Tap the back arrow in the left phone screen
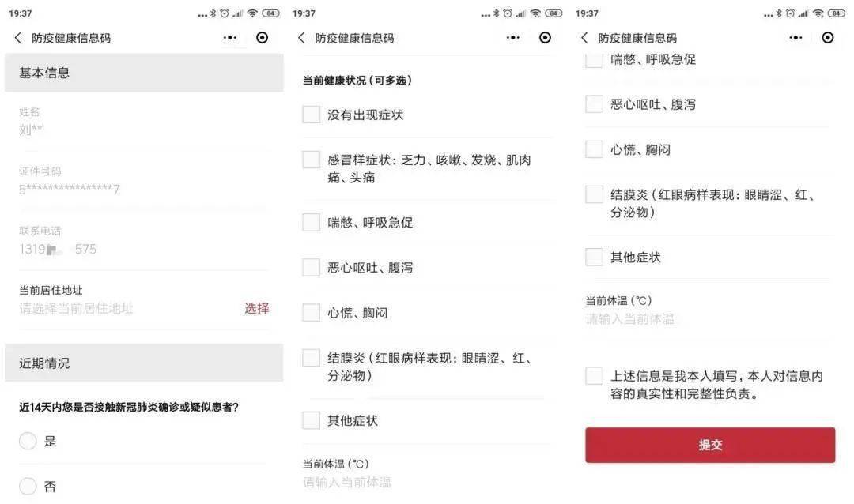 pos(18,38)
